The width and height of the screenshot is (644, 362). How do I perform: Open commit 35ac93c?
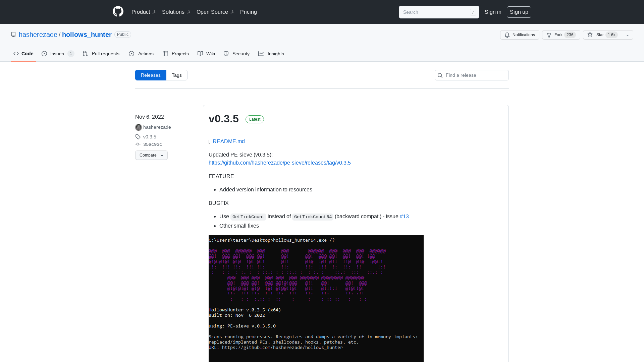click(x=153, y=144)
